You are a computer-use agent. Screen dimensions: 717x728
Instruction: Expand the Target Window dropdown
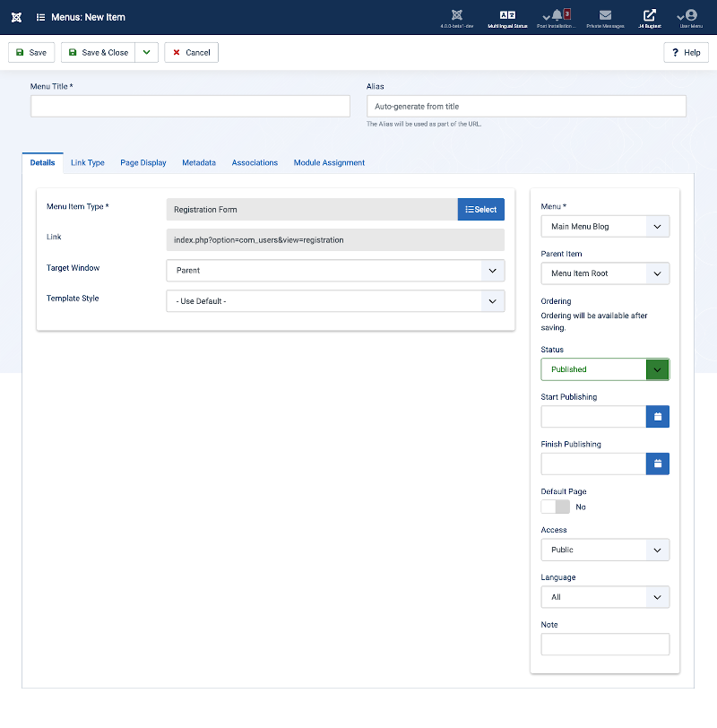coord(335,270)
